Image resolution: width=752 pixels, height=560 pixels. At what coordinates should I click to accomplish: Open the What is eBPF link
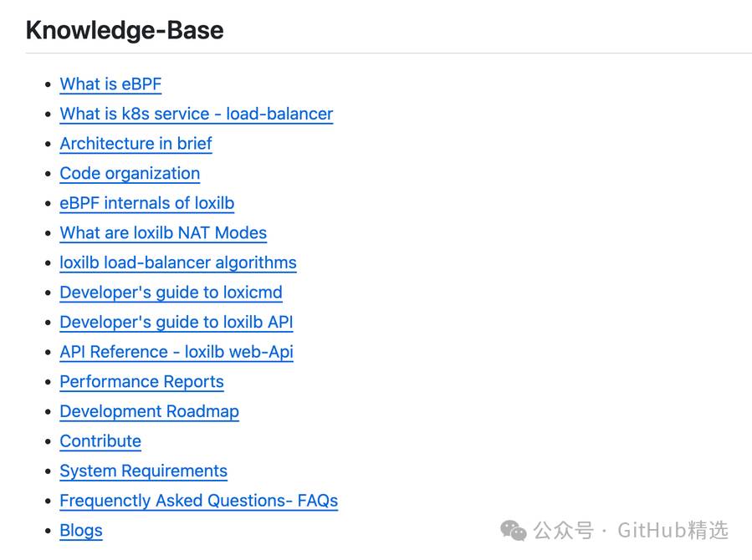[x=110, y=84]
